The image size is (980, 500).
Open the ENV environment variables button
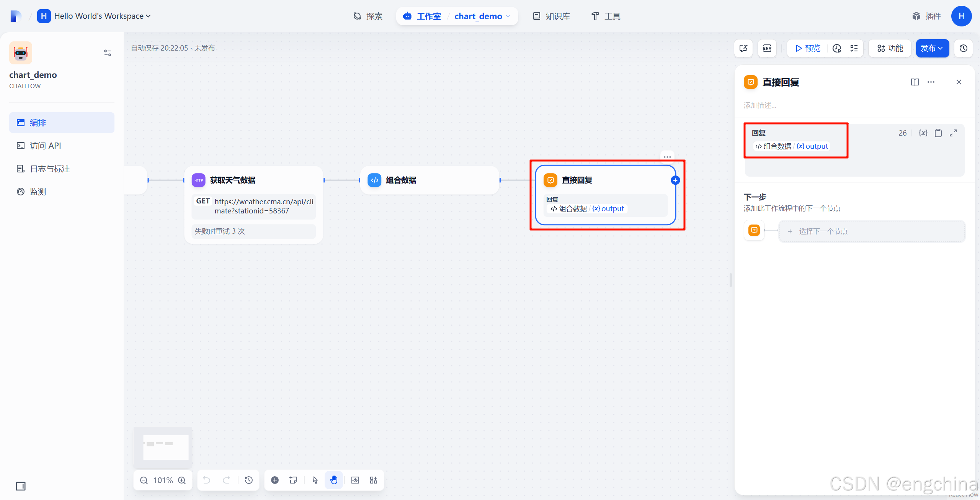[x=767, y=48]
